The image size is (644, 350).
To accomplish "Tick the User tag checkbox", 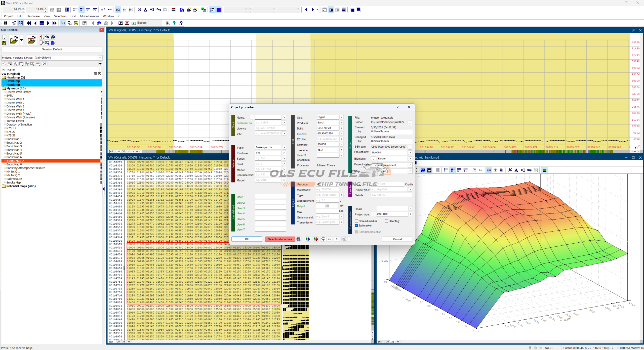I will pyautogui.click(x=386, y=221).
